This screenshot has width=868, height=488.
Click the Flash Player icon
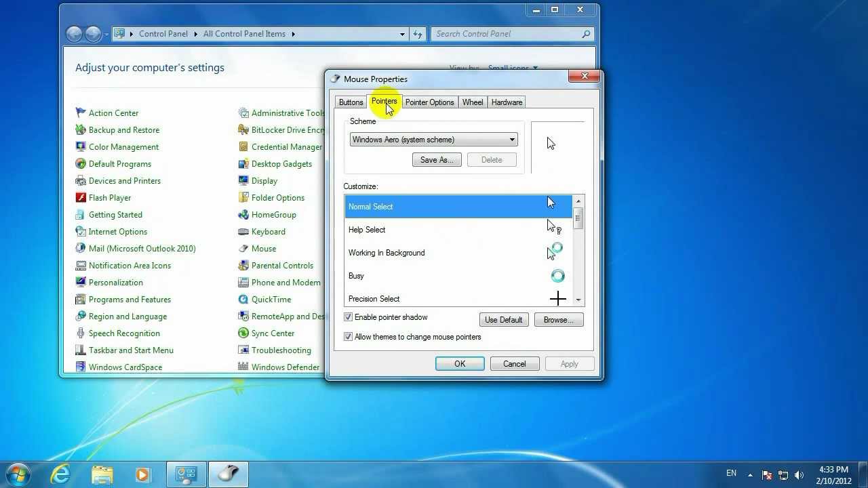pyautogui.click(x=81, y=198)
